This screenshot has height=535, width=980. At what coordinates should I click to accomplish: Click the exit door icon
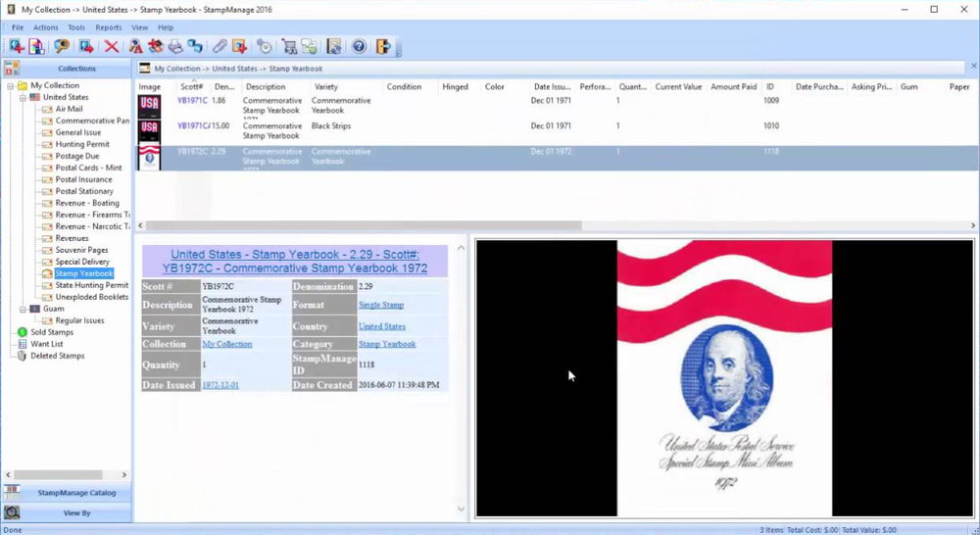pos(383,46)
